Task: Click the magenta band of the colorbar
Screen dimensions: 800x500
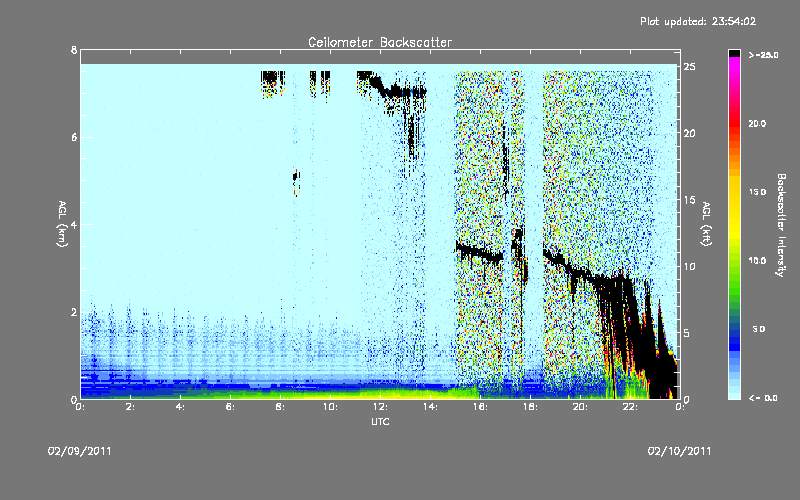Action: (734, 62)
